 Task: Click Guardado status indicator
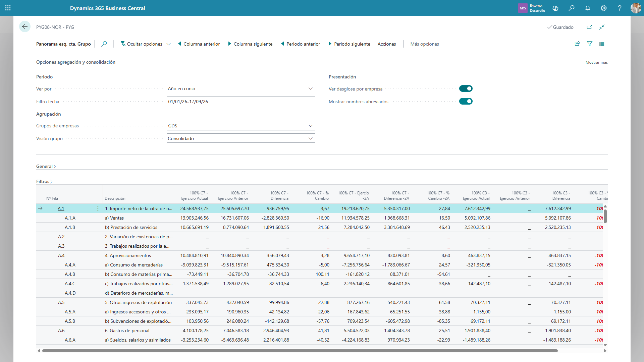point(560,27)
